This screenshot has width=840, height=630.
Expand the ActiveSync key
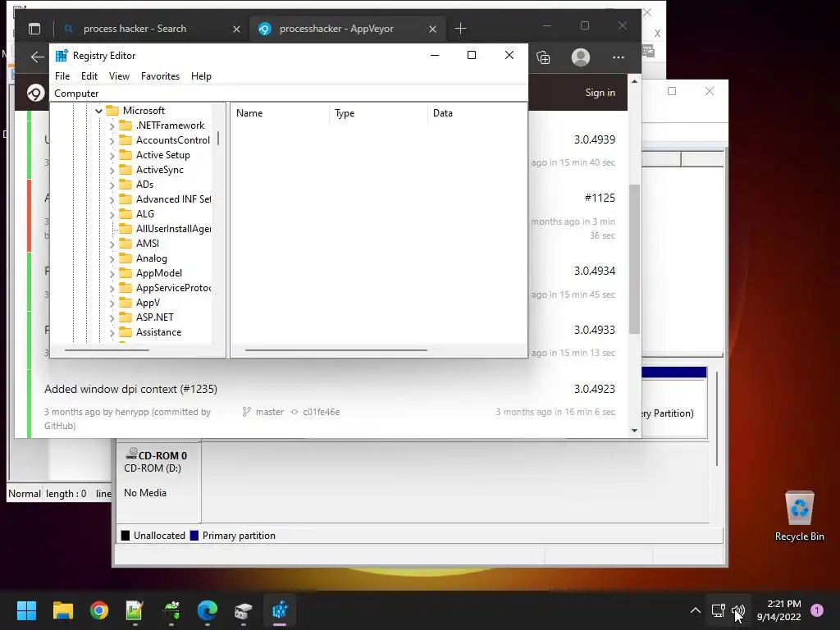112,171
